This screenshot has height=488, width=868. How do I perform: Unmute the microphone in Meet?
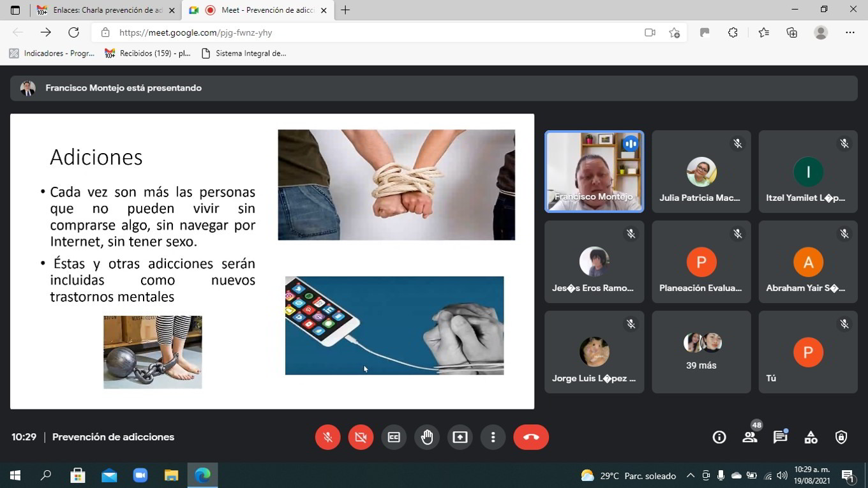click(327, 437)
